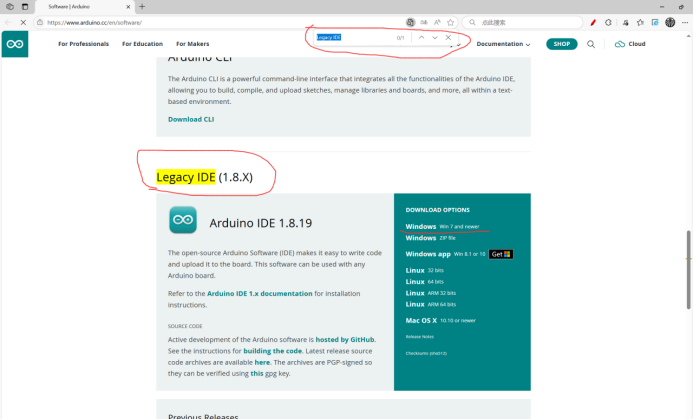Open the site search magnifier icon

pyautogui.click(x=590, y=44)
